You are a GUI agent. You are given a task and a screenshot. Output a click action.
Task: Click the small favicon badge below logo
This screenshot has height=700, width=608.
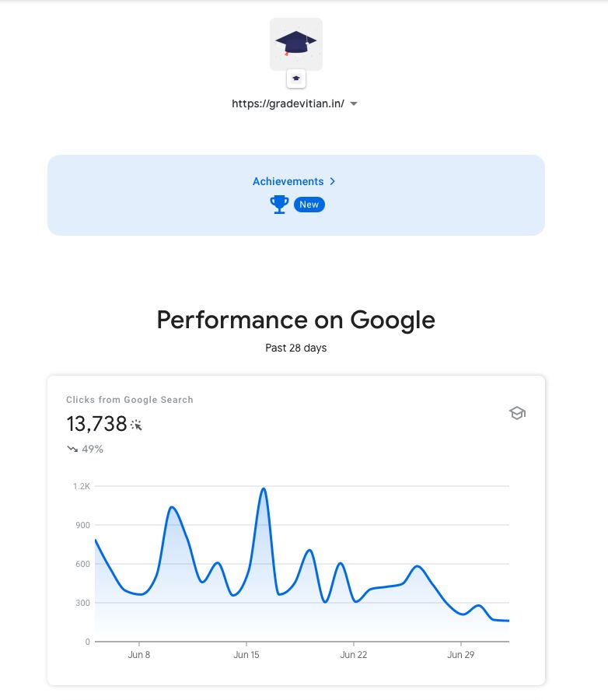(x=296, y=79)
